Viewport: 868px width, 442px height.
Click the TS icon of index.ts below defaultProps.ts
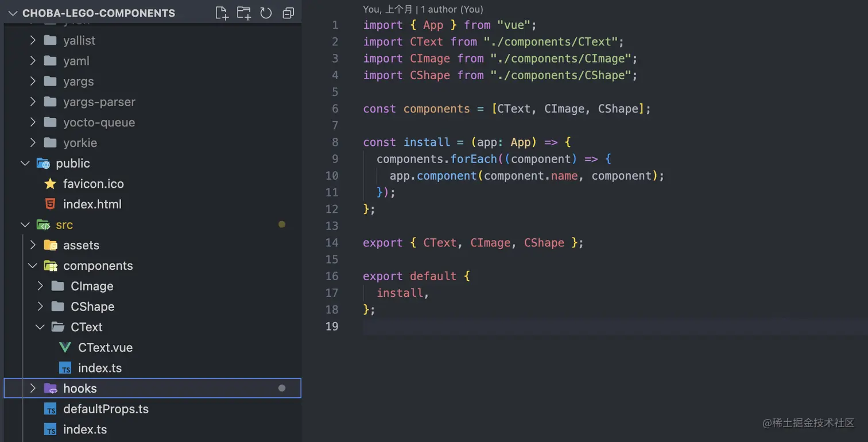click(51, 429)
